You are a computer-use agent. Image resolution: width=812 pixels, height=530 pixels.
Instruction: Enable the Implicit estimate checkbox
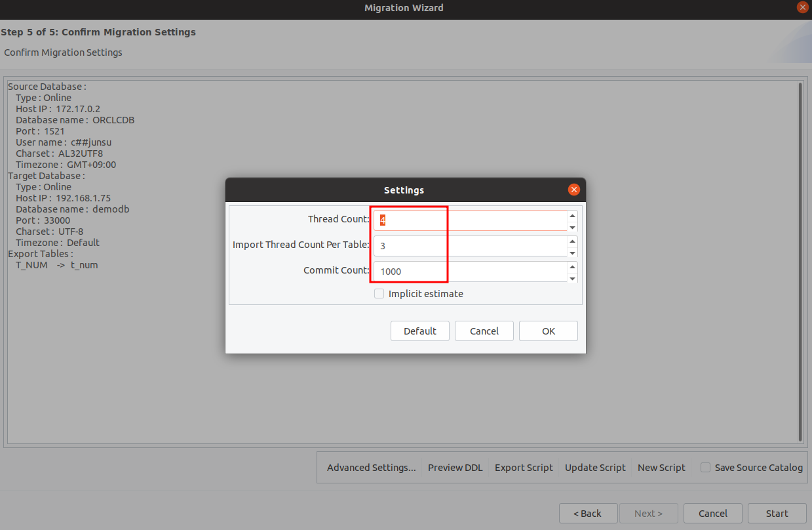point(379,294)
